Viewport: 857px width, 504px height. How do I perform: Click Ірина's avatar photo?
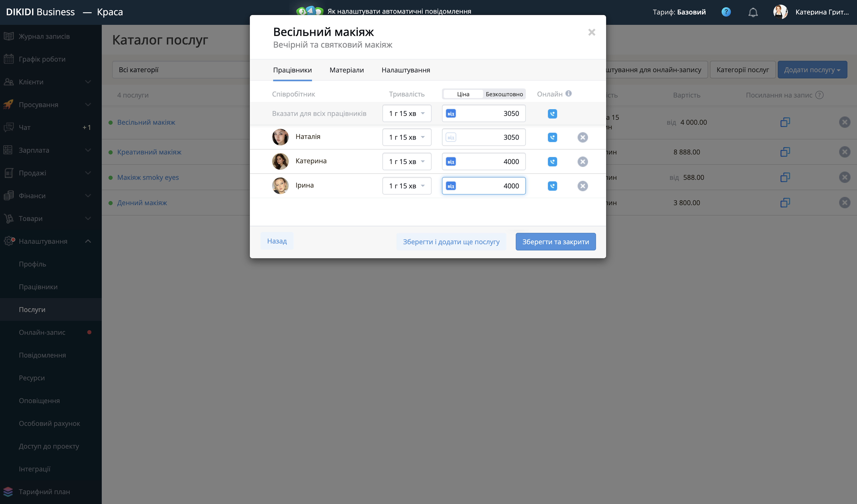click(x=280, y=186)
